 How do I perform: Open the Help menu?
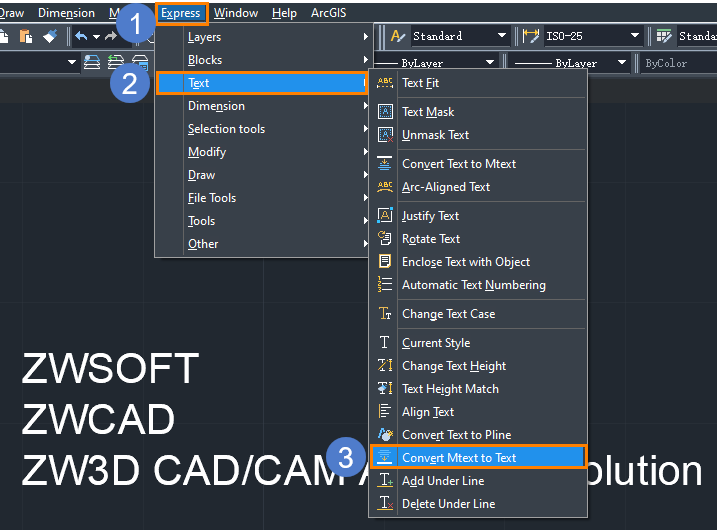(284, 13)
